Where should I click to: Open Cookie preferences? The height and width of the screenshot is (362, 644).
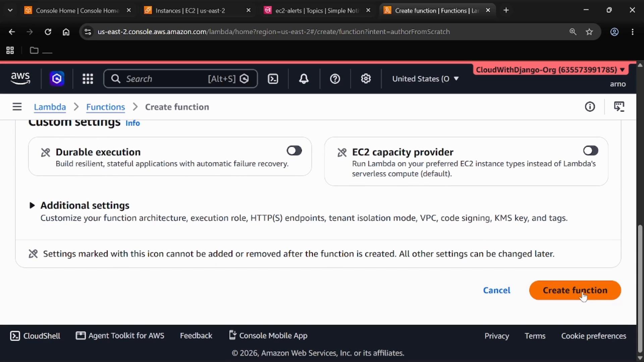(x=594, y=336)
